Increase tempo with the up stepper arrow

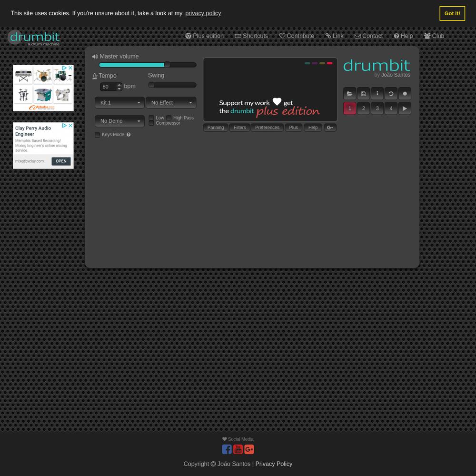click(x=119, y=85)
